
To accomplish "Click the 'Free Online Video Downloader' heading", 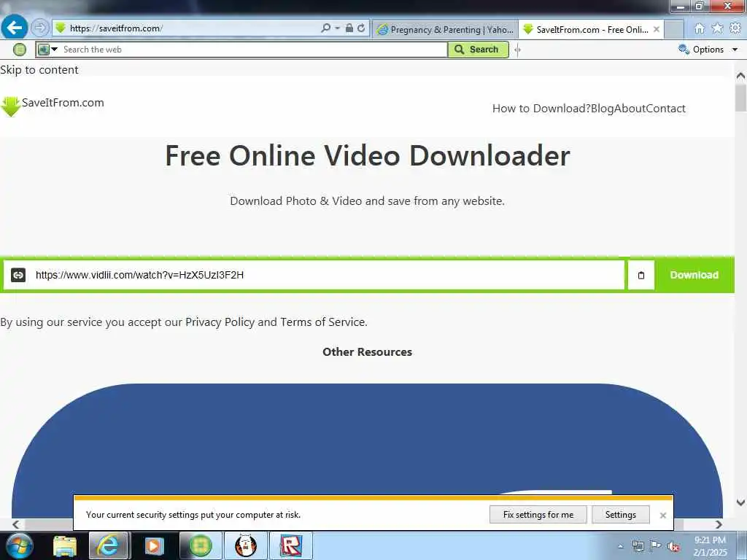I will tap(368, 156).
